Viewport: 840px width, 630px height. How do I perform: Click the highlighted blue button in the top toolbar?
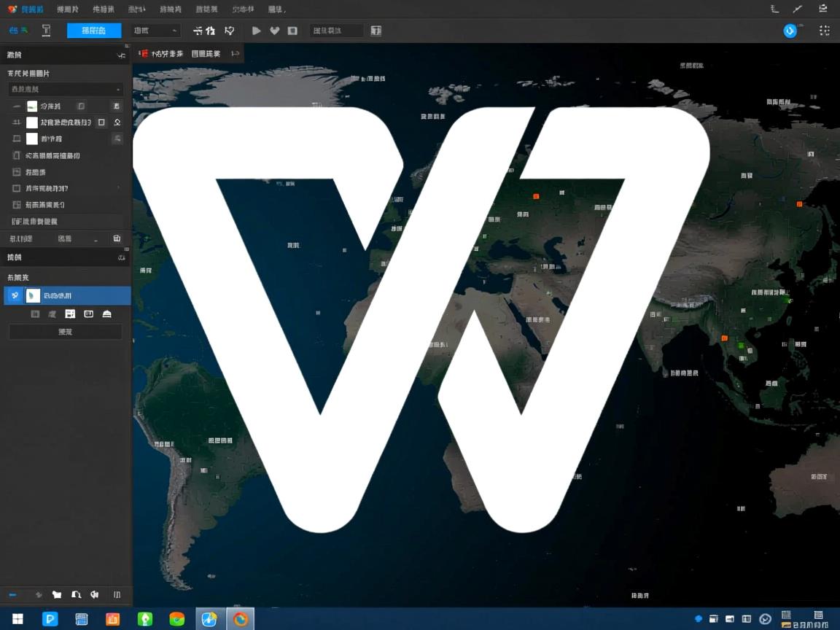tap(94, 31)
